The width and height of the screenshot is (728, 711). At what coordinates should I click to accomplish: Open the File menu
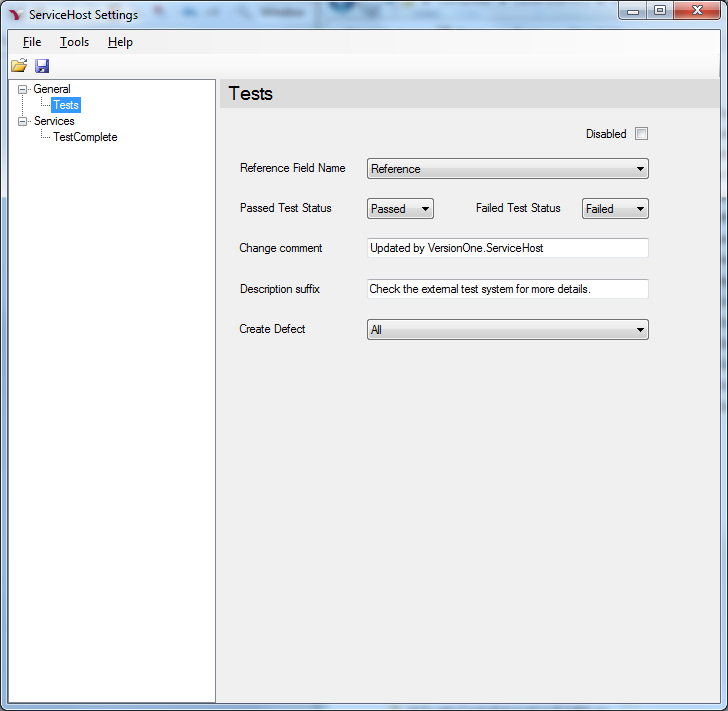click(32, 42)
